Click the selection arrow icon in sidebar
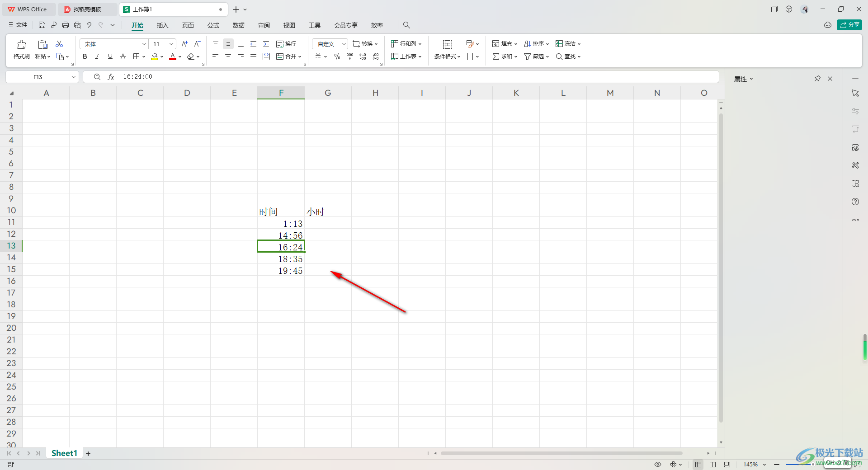Screen dimensions: 868x470 pyautogui.click(x=855, y=93)
